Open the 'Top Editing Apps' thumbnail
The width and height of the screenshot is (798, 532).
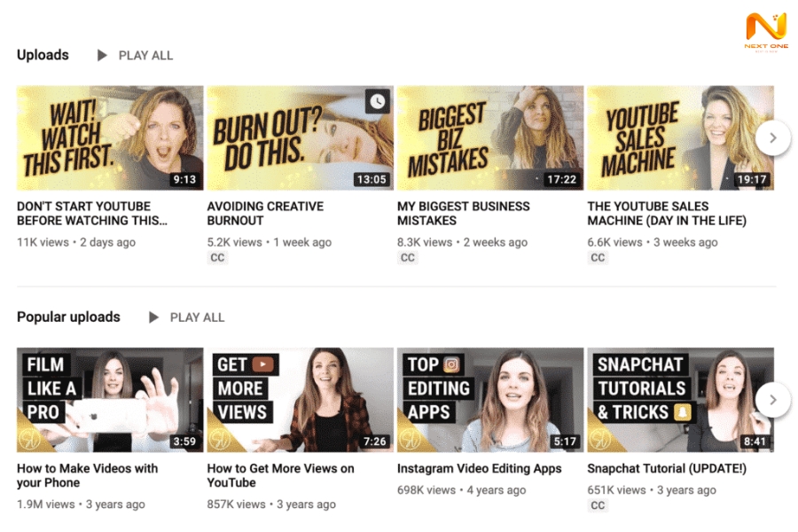pos(490,400)
